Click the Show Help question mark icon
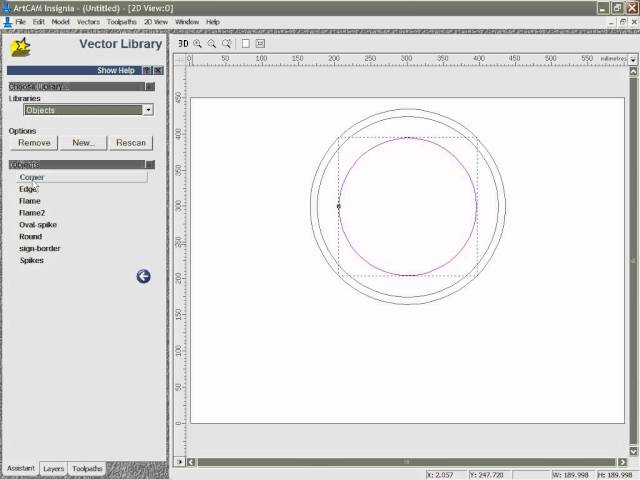This screenshot has width=640, height=480. (x=147, y=70)
